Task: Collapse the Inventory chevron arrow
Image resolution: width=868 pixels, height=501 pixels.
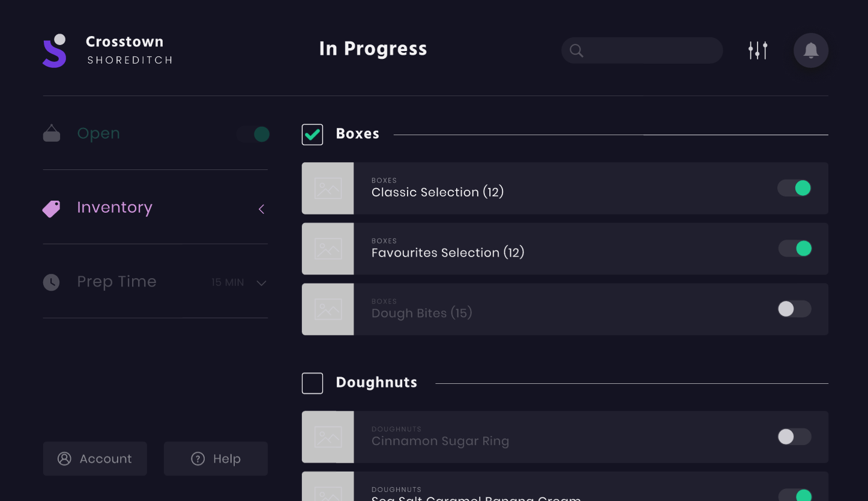Action: [x=261, y=209]
